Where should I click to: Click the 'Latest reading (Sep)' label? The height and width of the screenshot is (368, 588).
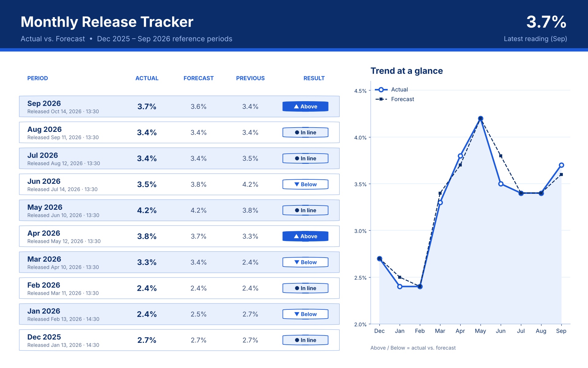(x=535, y=39)
